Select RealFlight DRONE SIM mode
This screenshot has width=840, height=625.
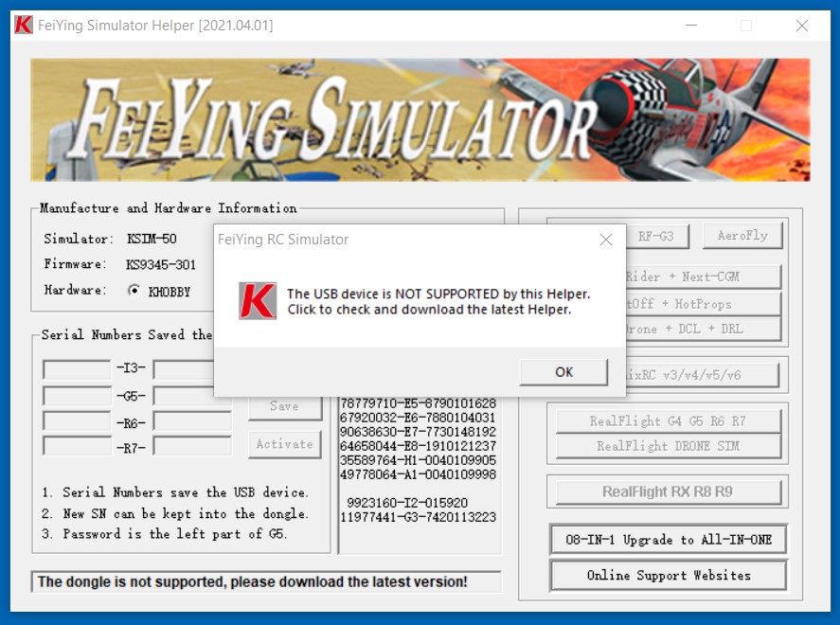(668, 446)
